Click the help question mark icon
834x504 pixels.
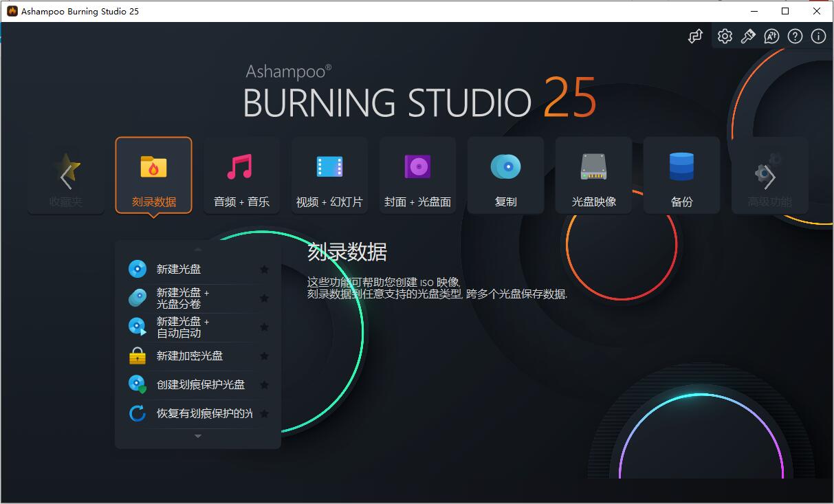pos(795,36)
